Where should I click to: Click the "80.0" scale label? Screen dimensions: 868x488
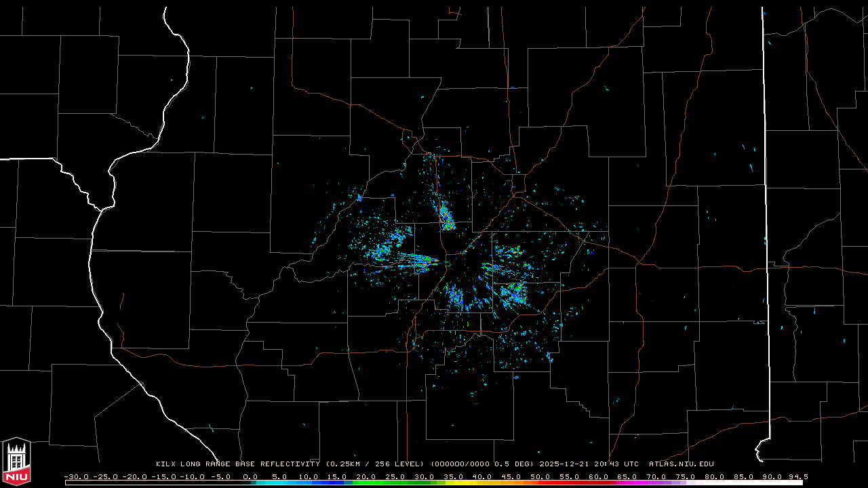coord(714,476)
